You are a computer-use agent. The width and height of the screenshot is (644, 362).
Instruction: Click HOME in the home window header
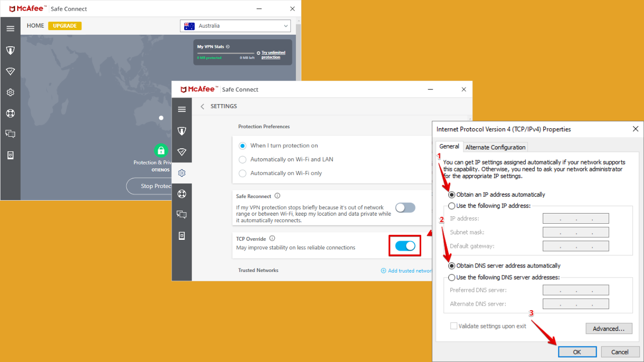(x=35, y=26)
